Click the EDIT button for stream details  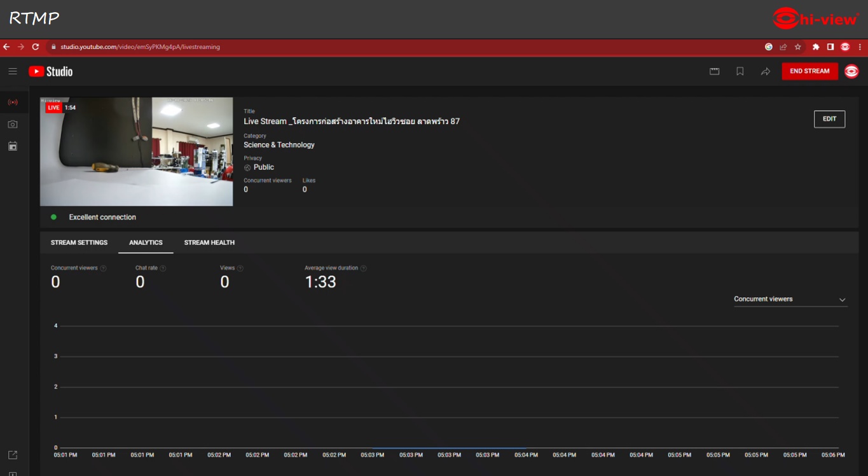829,119
